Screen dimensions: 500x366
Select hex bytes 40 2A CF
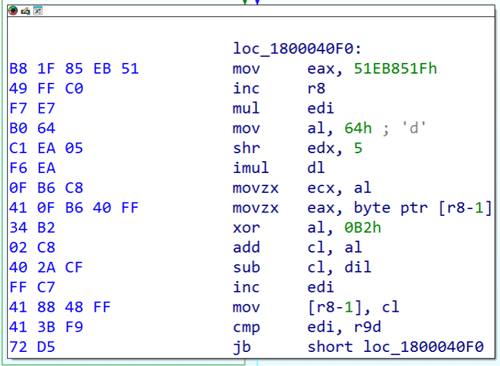point(46,268)
